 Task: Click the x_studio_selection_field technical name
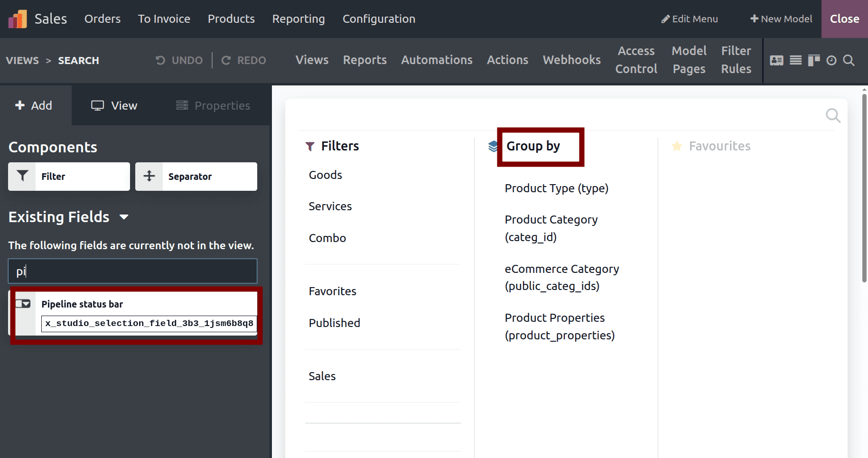[149, 324]
